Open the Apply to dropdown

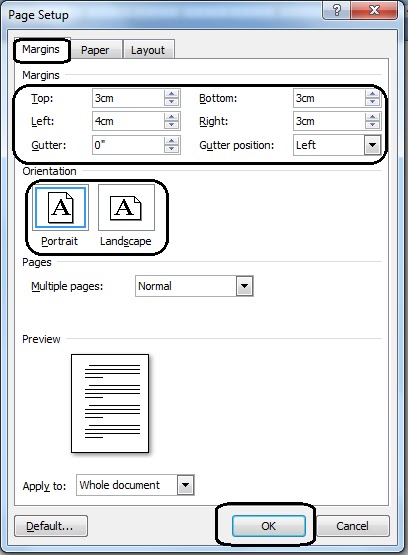tap(186, 485)
